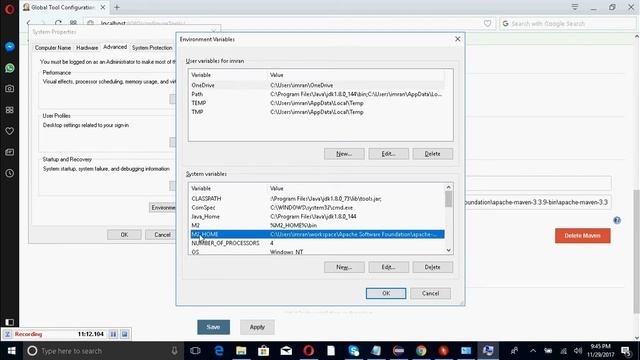Close the Environment Variables dialog
Viewport: 640px width, 360px height.
point(457,39)
